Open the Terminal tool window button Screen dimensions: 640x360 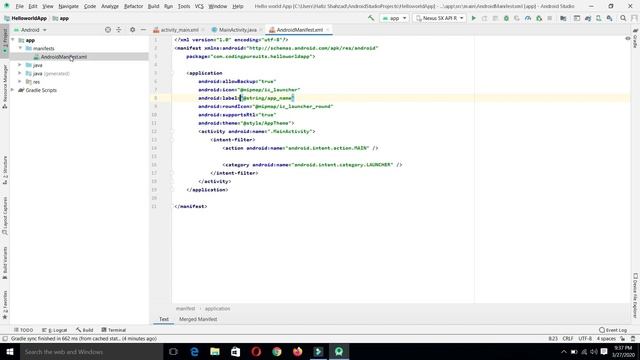113,330
